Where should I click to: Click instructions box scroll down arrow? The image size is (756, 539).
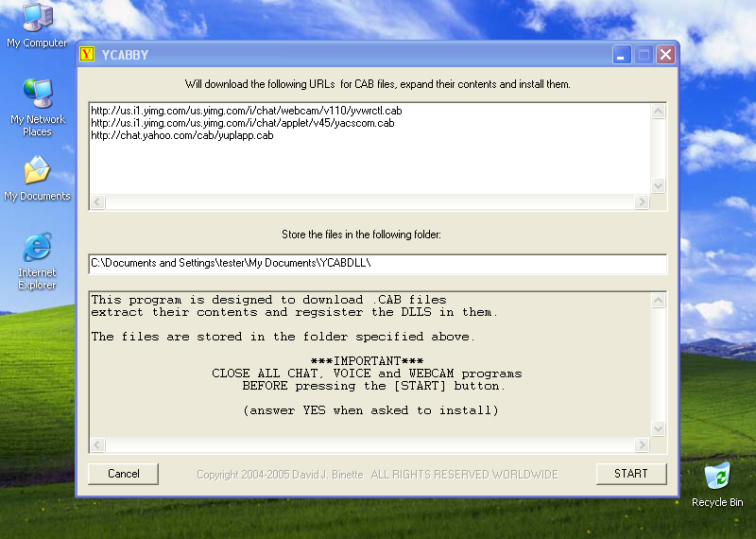pos(658,428)
